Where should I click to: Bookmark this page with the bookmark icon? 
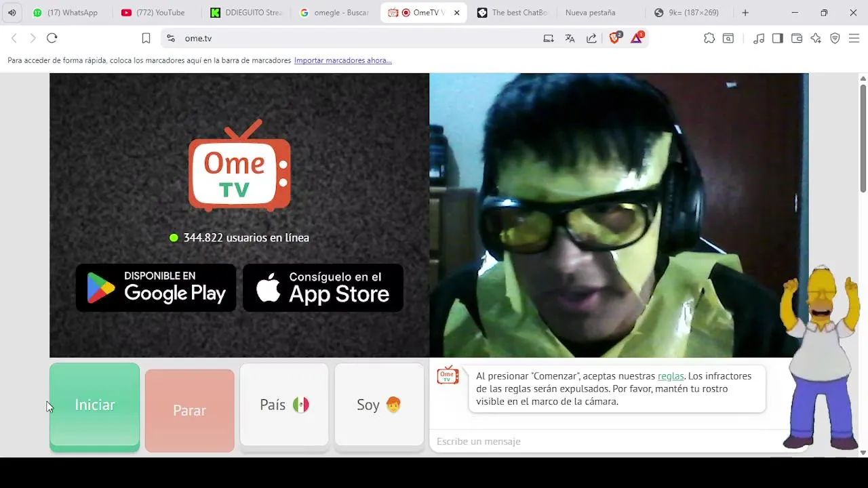(x=146, y=39)
